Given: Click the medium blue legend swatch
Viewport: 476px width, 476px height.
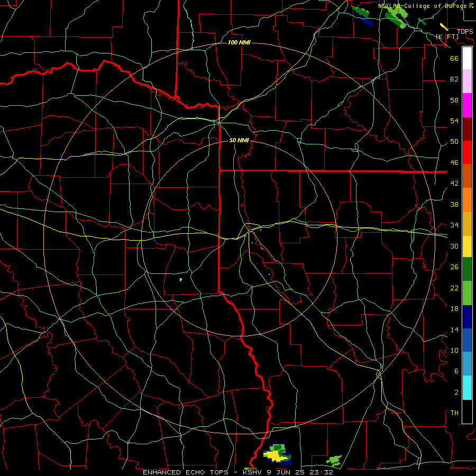Looking at the screenshot, I should tap(467, 340).
